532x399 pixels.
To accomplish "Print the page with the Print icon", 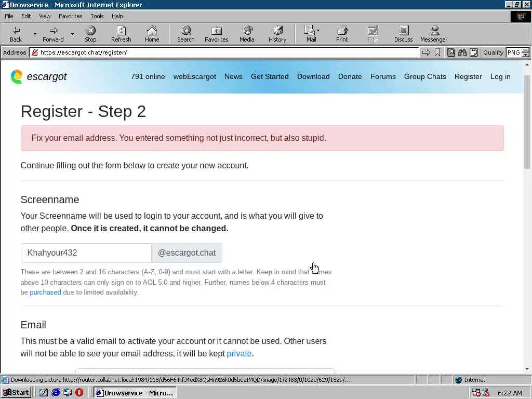I will point(342,34).
